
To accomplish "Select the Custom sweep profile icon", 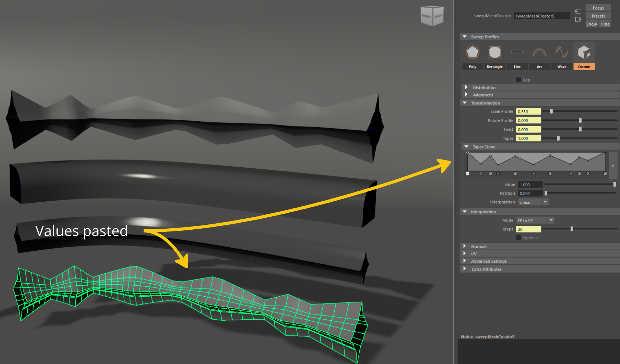I will (x=584, y=53).
